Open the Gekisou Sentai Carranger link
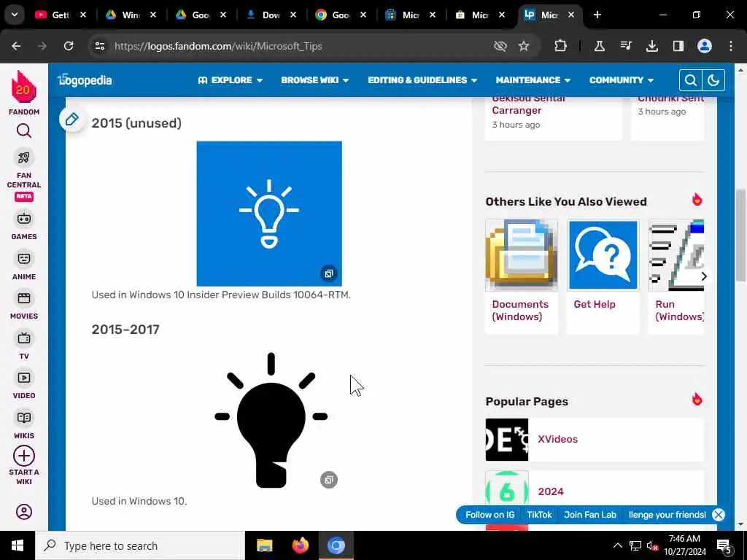This screenshot has width=747, height=560. (x=528, y=104)
